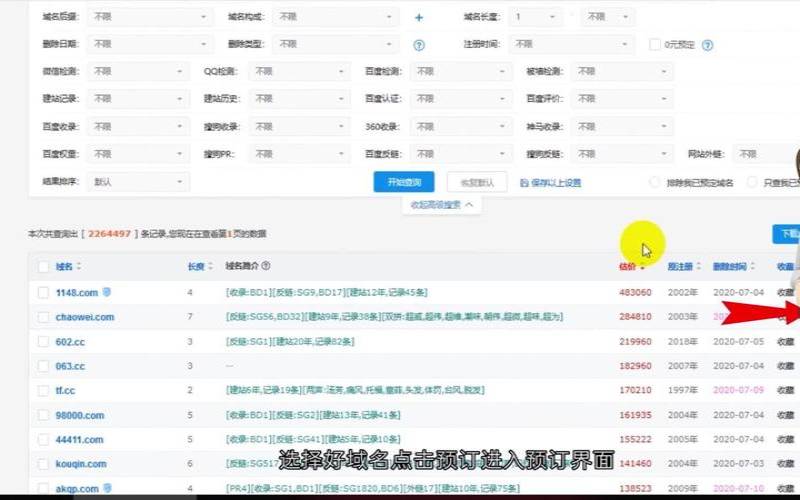This screenshot has height=500, width=800.
Task: Click the 保存以上设置 link
Action: coord(556,183)
